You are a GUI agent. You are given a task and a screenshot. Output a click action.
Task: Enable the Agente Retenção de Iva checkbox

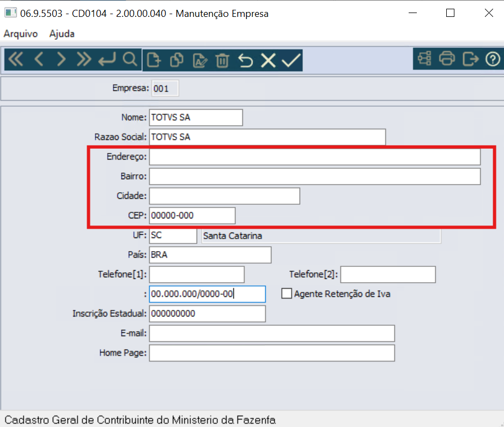[287, 294]
